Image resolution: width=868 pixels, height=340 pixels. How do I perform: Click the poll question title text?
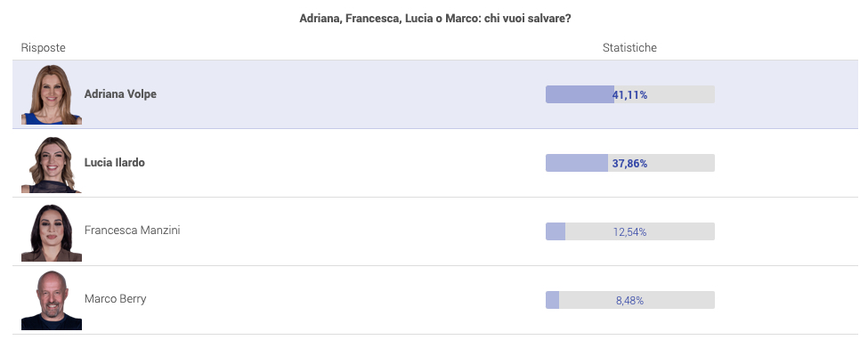coord(435,19)
